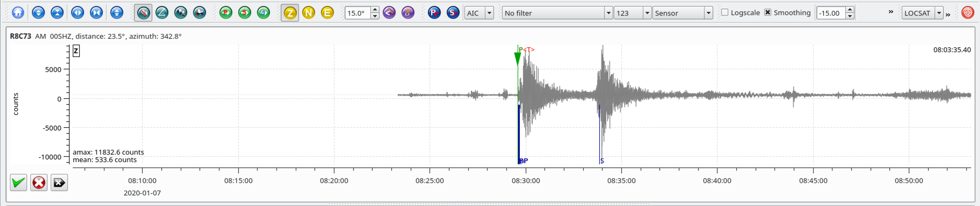Screen dimensions: 980x206
Task: Click the horizontal zoom-in arrows icon
Action: click(x=77, y=13)
